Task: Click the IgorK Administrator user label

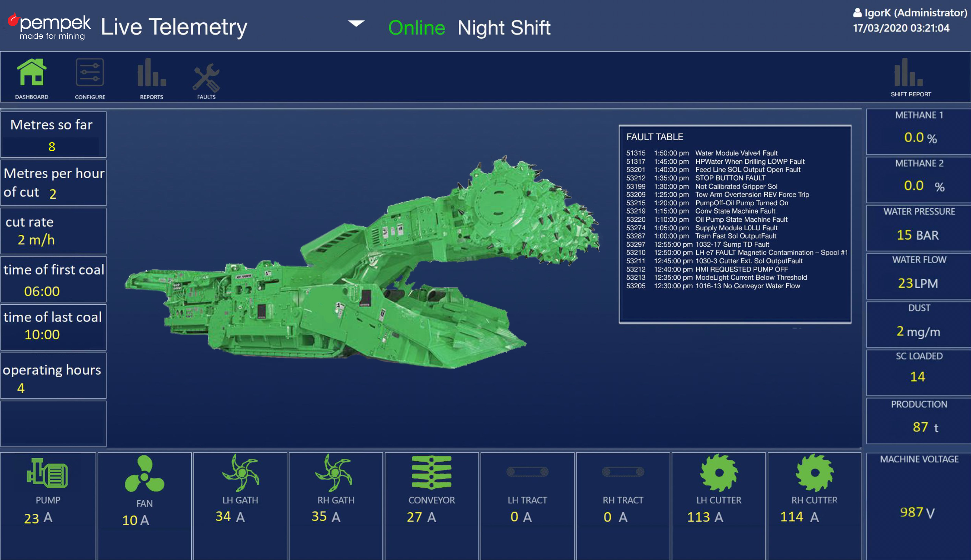Action: point(910,13)
